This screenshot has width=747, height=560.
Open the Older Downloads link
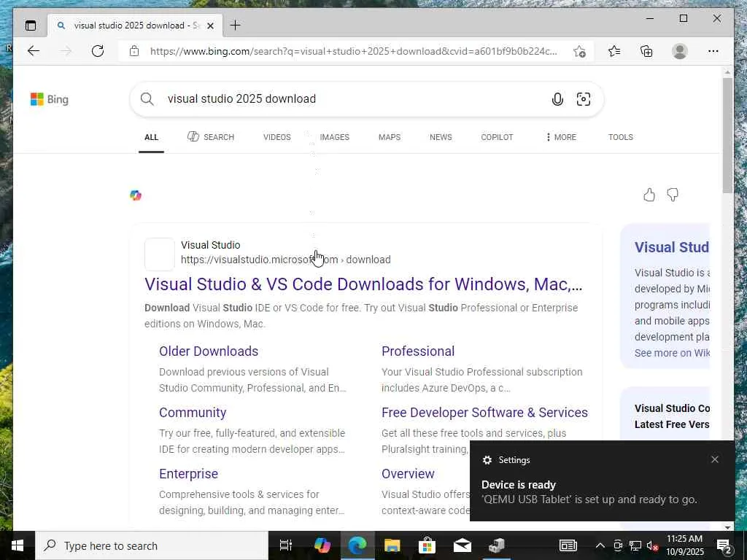coord(209,351)
